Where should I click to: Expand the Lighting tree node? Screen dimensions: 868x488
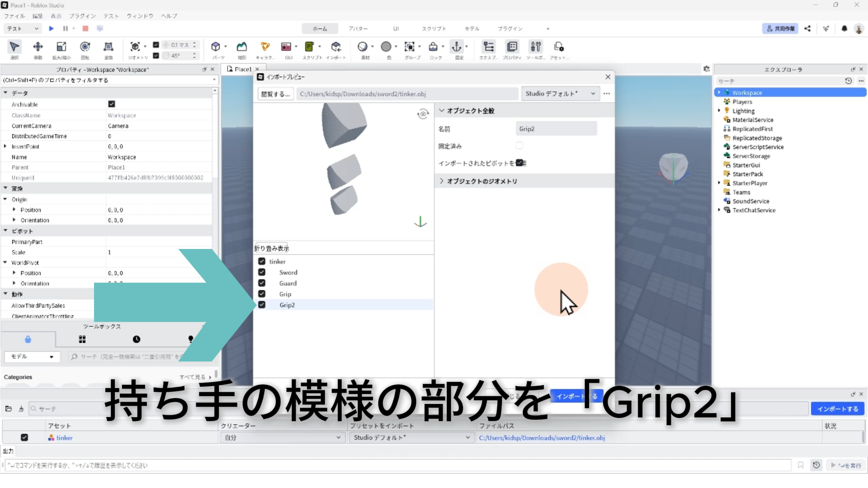(x=719, y=111)
